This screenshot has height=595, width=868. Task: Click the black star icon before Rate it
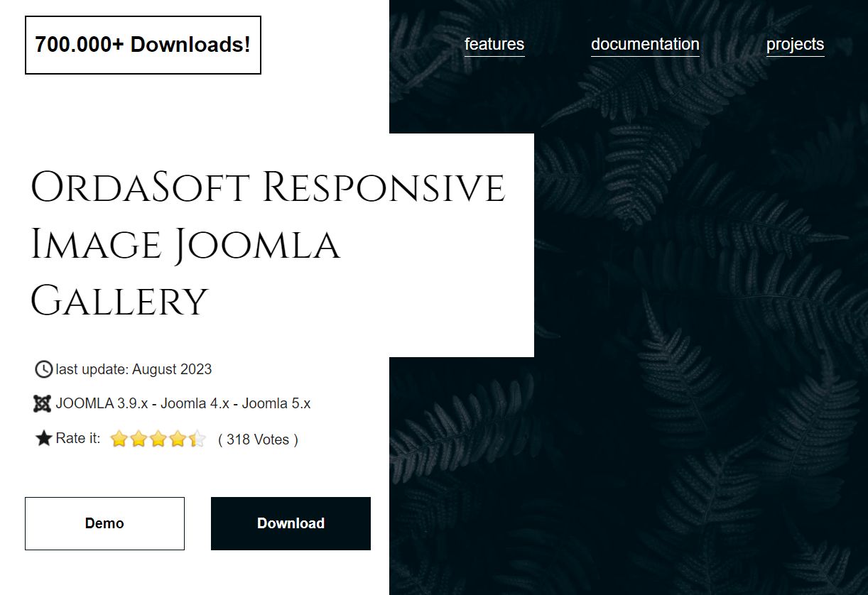(43, 438)
